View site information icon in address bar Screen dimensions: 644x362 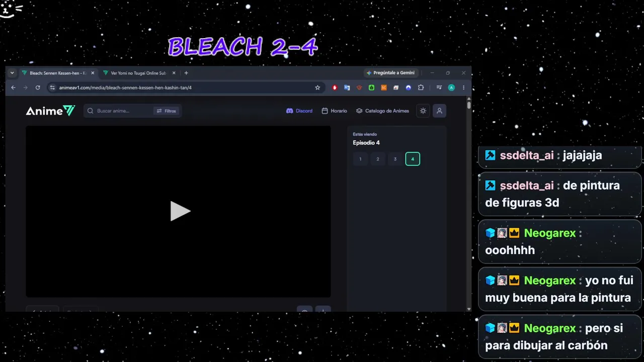(52, 87)
